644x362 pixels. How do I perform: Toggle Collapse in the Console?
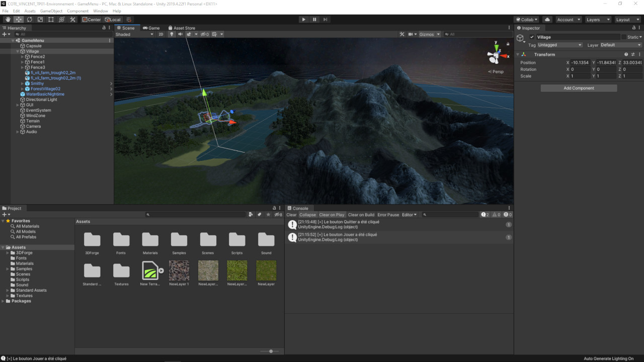[x=307, y=215]
